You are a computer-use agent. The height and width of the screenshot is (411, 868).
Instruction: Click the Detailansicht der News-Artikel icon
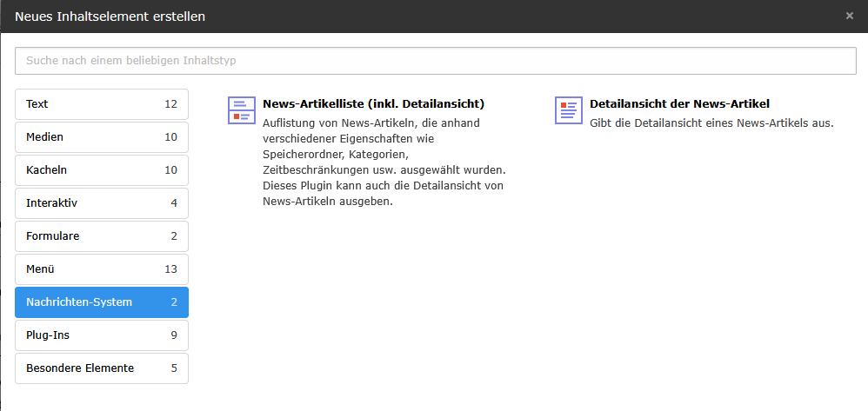click(x=568, y=110)
